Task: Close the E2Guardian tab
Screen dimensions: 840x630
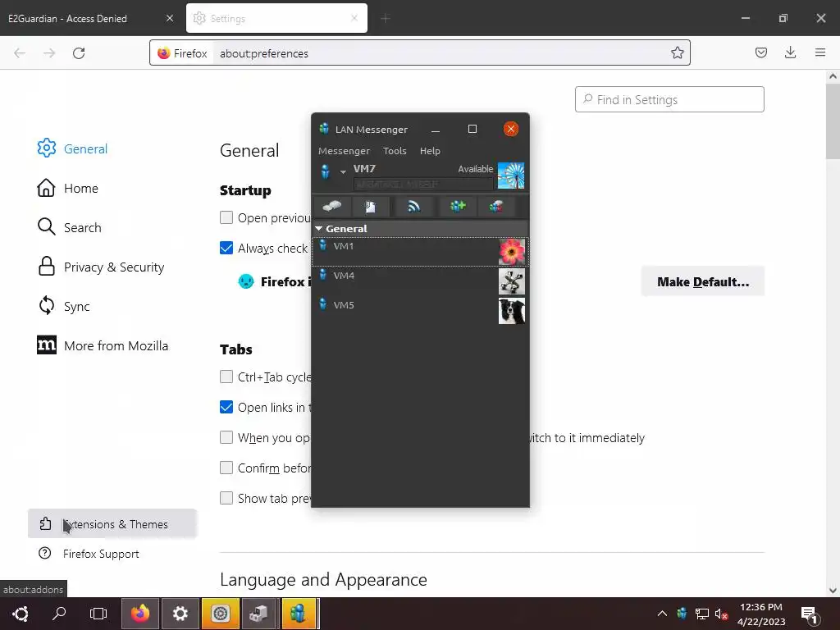Action: [x=170, y=18]
